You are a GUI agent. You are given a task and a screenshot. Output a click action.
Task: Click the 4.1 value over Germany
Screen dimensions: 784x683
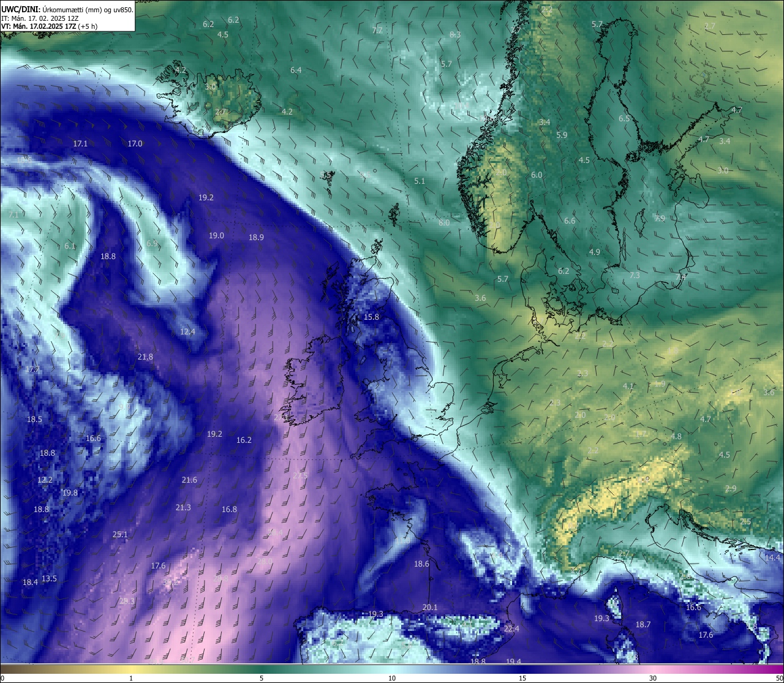628,386
